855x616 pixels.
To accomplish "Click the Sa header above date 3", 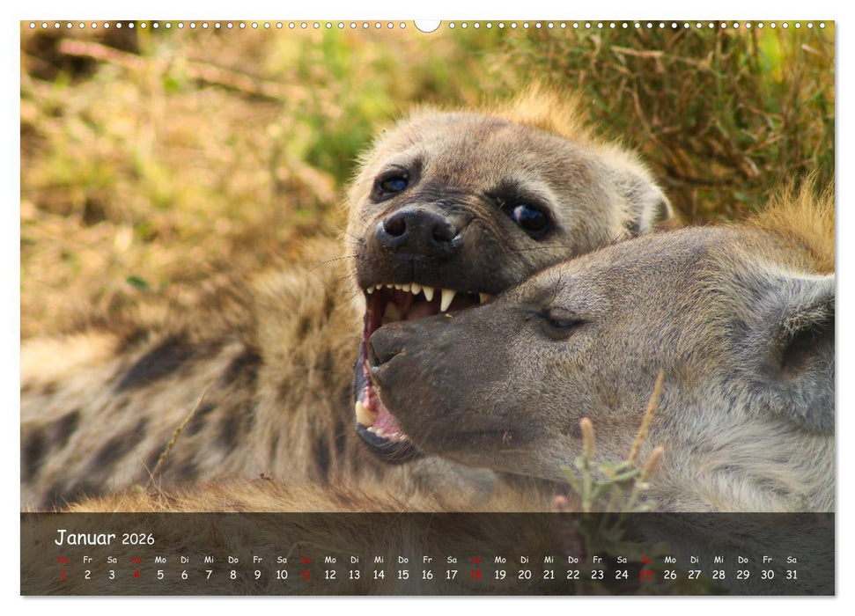I will 112,560.
